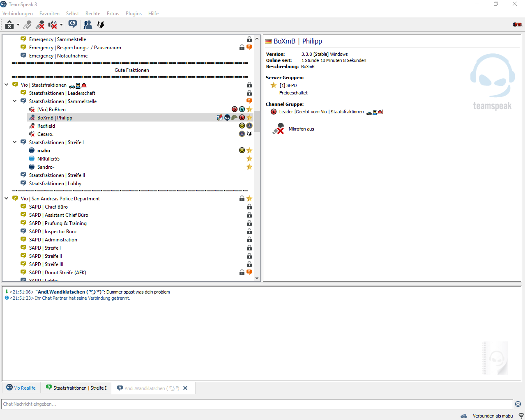
Task: Click the muted-mic icon next to BoXmB | Philipp
Action: coord(32,118)
